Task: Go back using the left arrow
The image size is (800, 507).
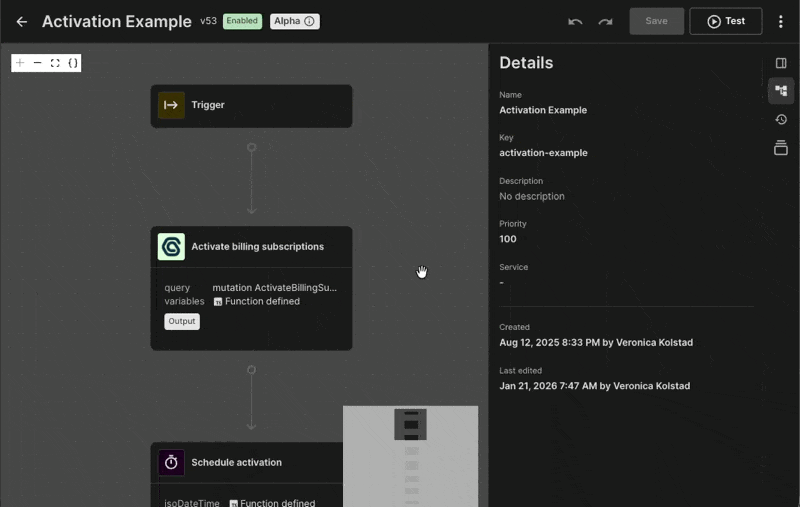Action: click(x=21, y=21)
